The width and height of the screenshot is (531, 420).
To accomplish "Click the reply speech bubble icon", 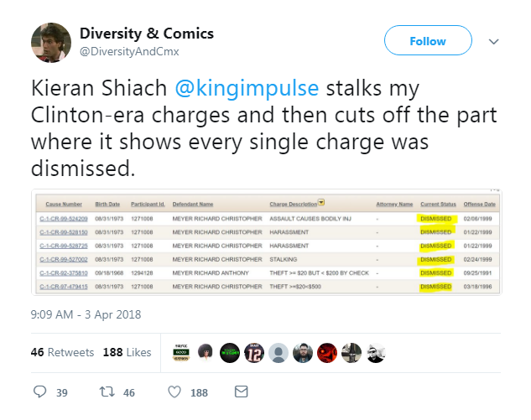I will [x=40, y=391].
